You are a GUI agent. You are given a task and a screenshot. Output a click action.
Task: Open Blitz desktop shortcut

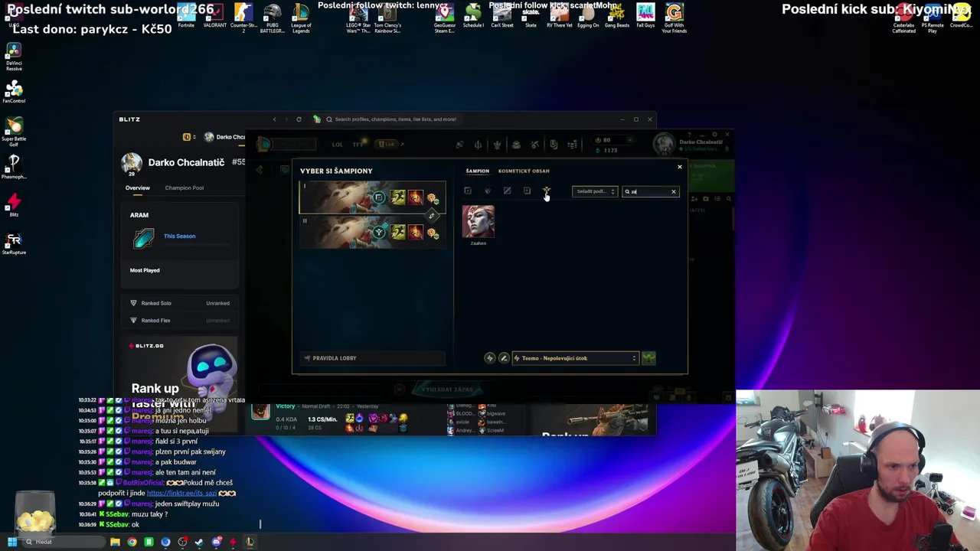point(14,204)
